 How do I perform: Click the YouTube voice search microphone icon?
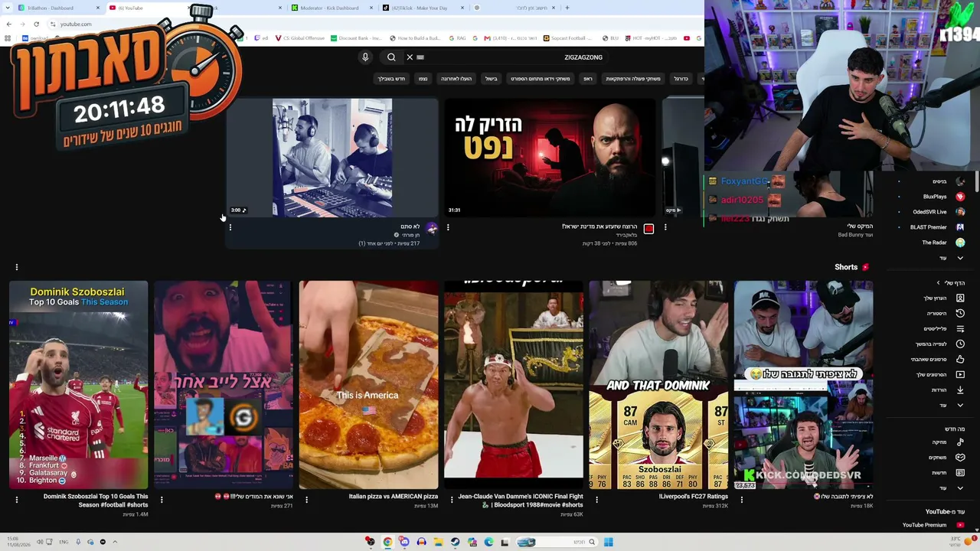(x=365, y=57)
